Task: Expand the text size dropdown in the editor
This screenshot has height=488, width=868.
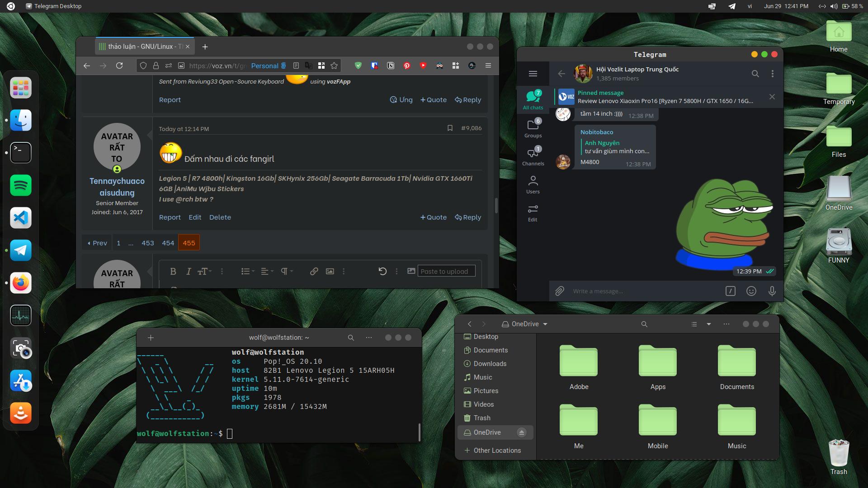Action: [205, 271]
